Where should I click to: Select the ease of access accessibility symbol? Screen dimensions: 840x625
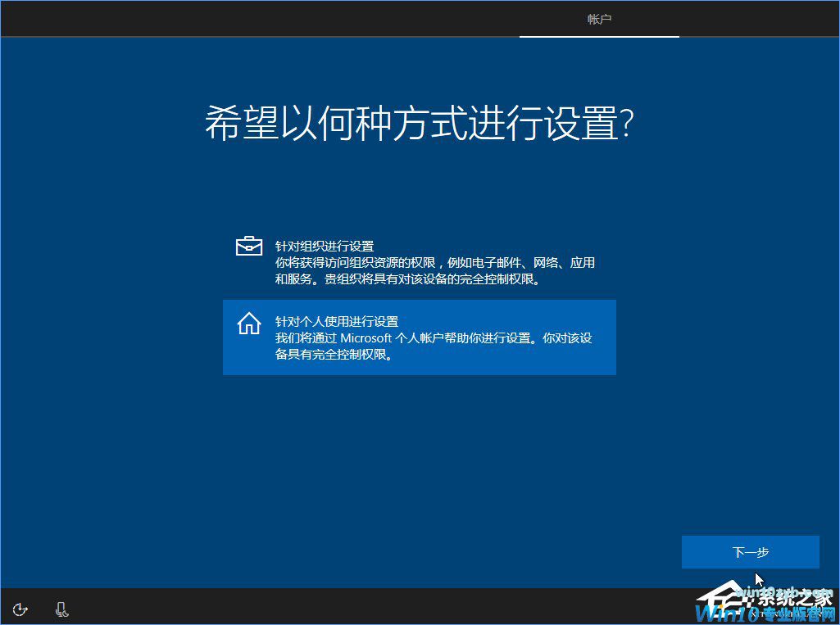19,609
